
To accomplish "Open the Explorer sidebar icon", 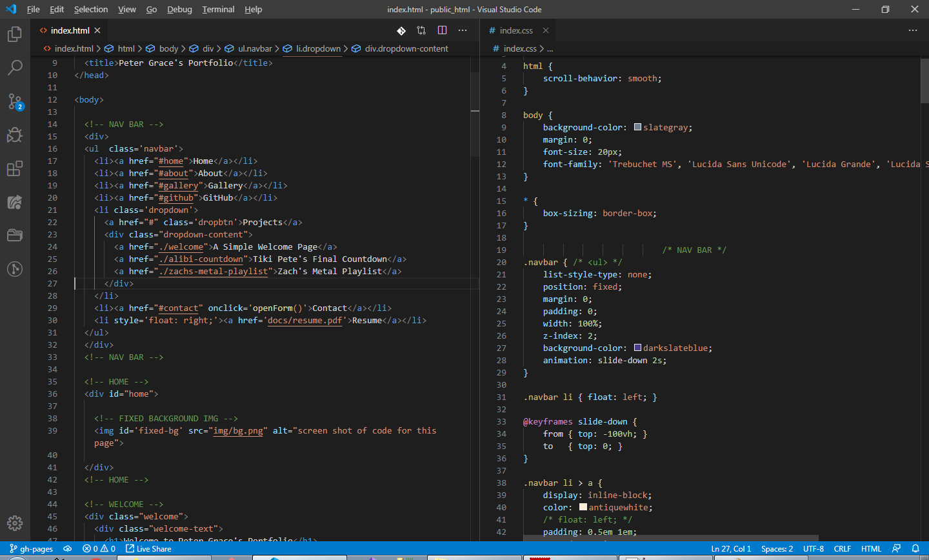I will [x=14, y=35].
